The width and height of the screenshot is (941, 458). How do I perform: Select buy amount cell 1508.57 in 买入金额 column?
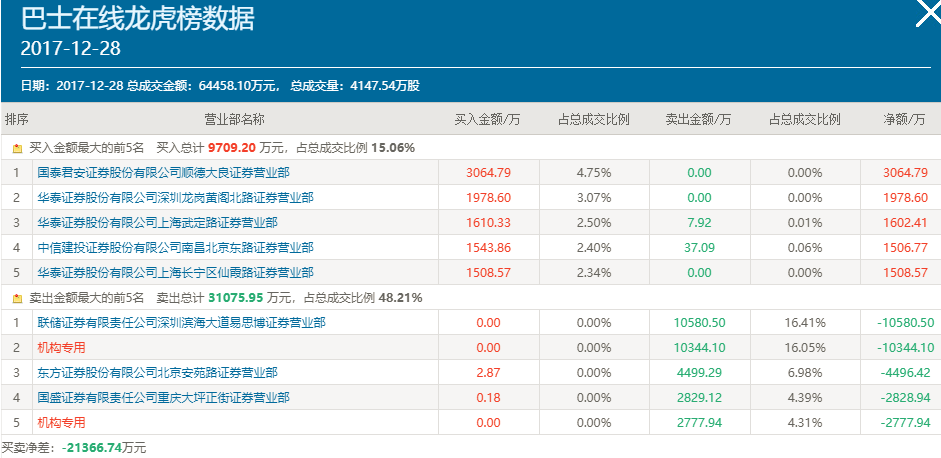click(x=489, y=273)
